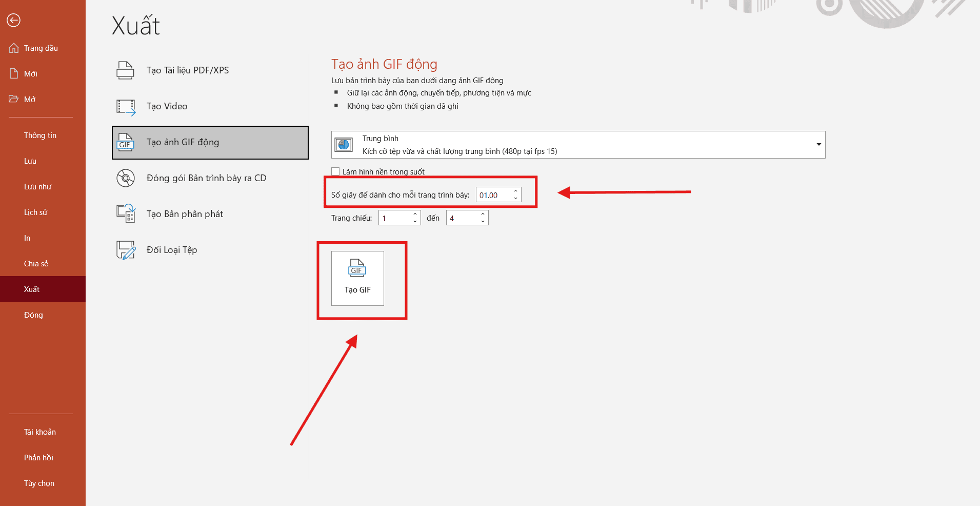Increase seconds per slide with up arrow
980x506 pixels.
(515, 191)
